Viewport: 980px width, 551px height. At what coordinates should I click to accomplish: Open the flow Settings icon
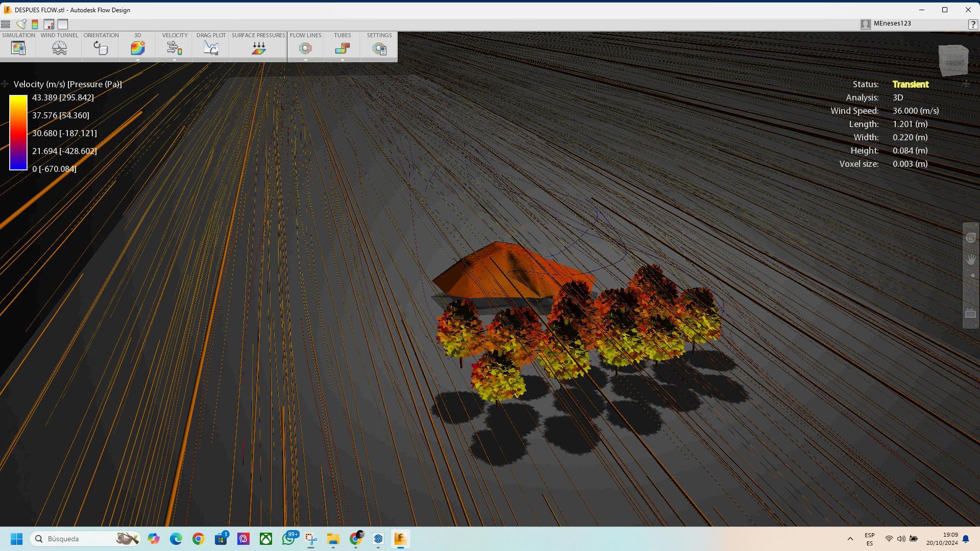pos(379,48)
